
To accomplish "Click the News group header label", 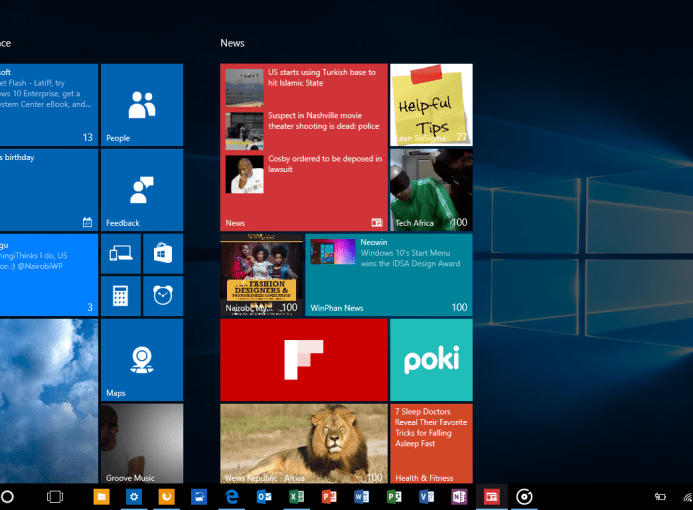I will click(x=232, y=43).
